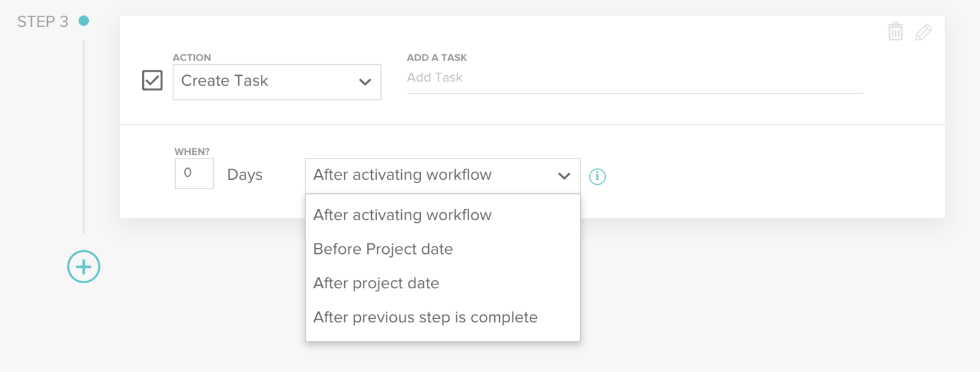
Task: Select After project date option
Action: [x=376, y=283]
